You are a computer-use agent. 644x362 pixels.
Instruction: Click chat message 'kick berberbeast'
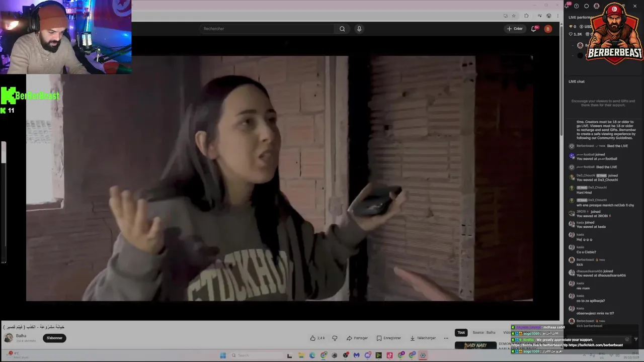[x=589, y=326]
